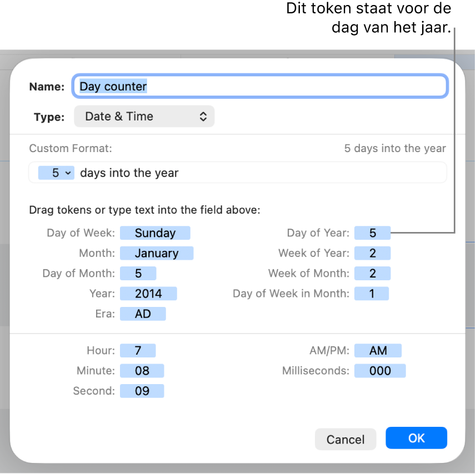Confirm with the OK button

point(416,438)
